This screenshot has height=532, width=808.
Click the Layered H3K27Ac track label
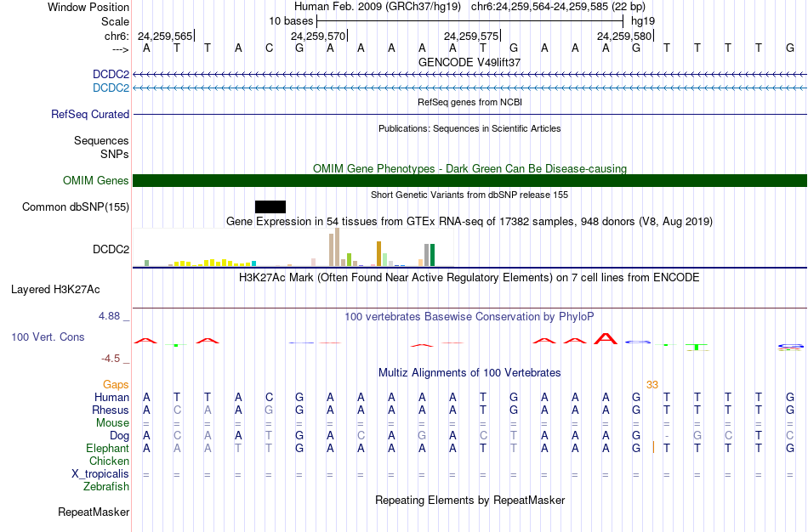point(55,290)
